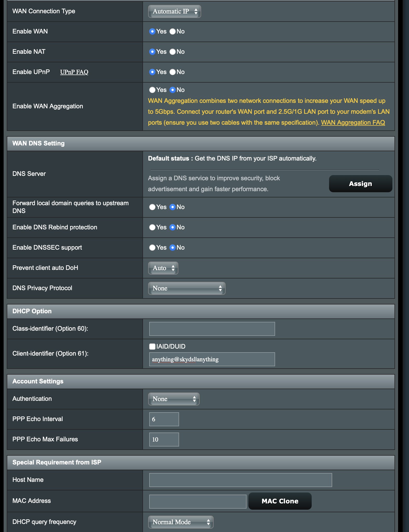Select Yes for Forward local domain queries
The image size is (409, 532).
click(152, 207)
